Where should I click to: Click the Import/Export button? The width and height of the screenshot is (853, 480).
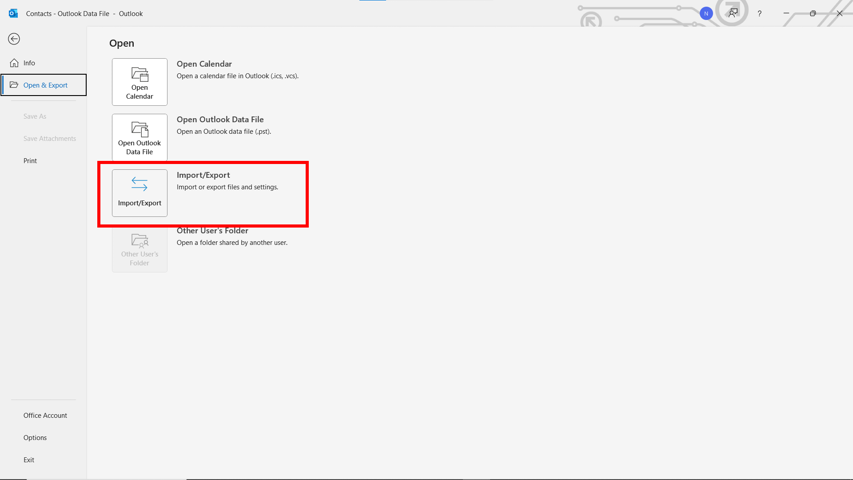point(139,193)
